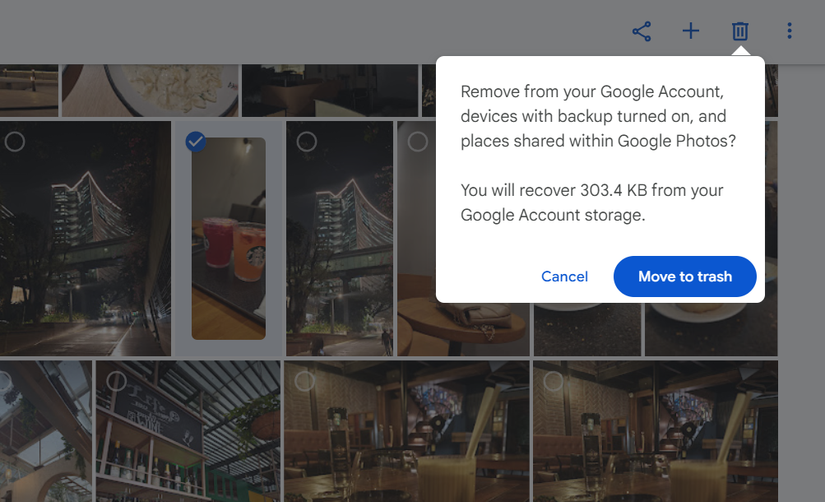Click the 'Remove from your Google Account' message

[598, 116]
